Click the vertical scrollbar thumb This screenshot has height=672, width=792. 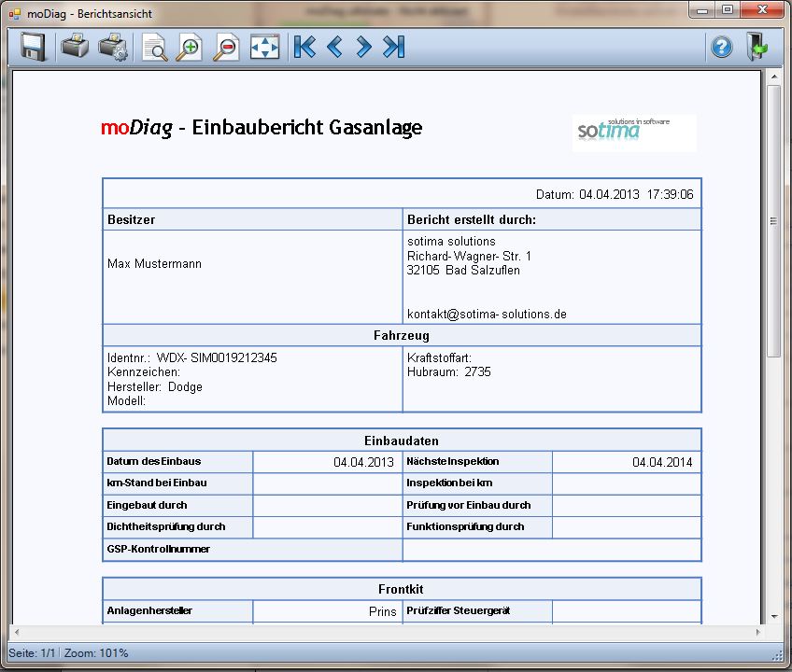pos(773,220)
